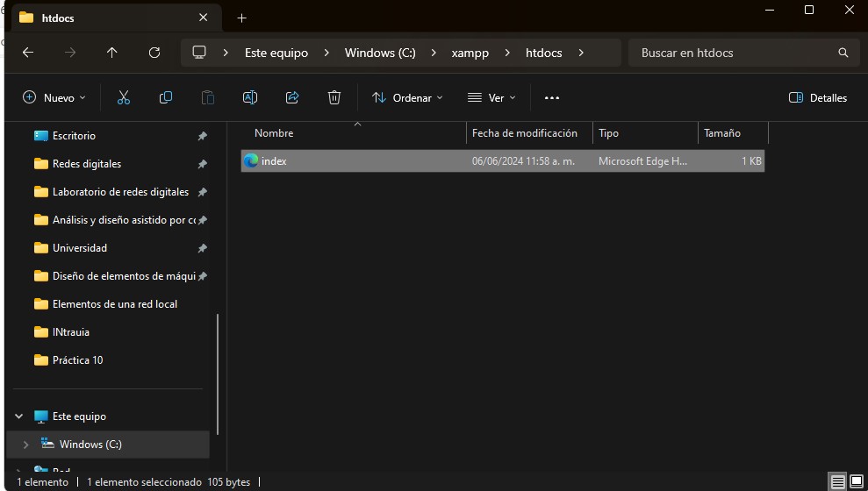Open Laboratorio de redes digitales folder
Screen dimensions: 868x491
point(120,192)
